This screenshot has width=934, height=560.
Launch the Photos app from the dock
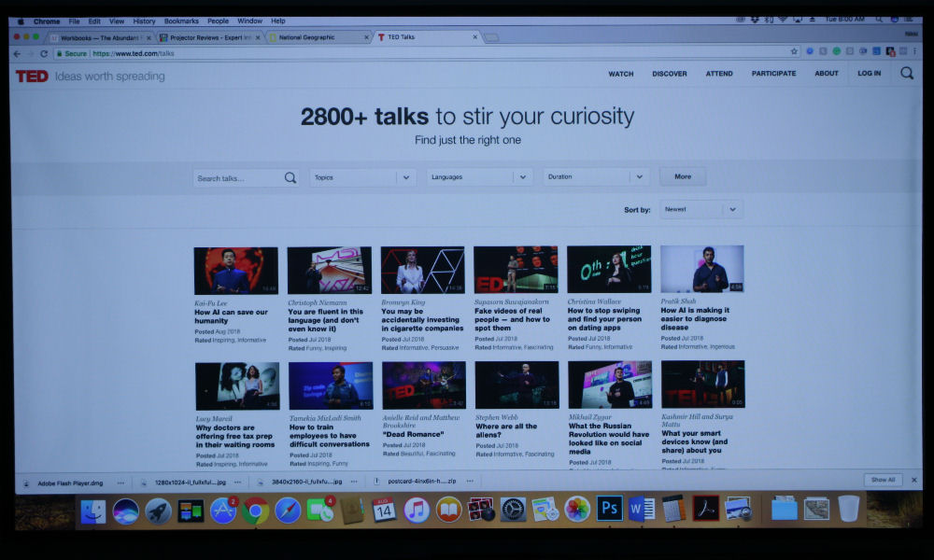[x=577, y=509]
